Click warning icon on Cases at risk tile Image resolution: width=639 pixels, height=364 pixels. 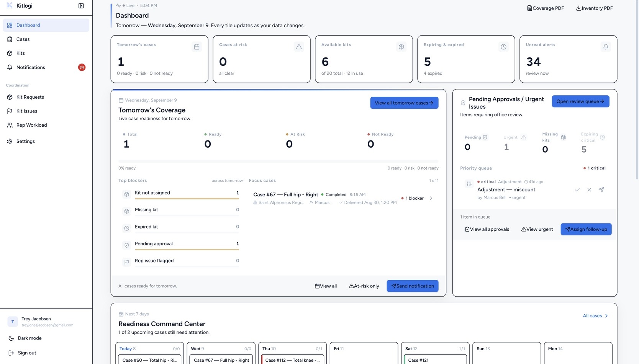[x=299, y=47]
